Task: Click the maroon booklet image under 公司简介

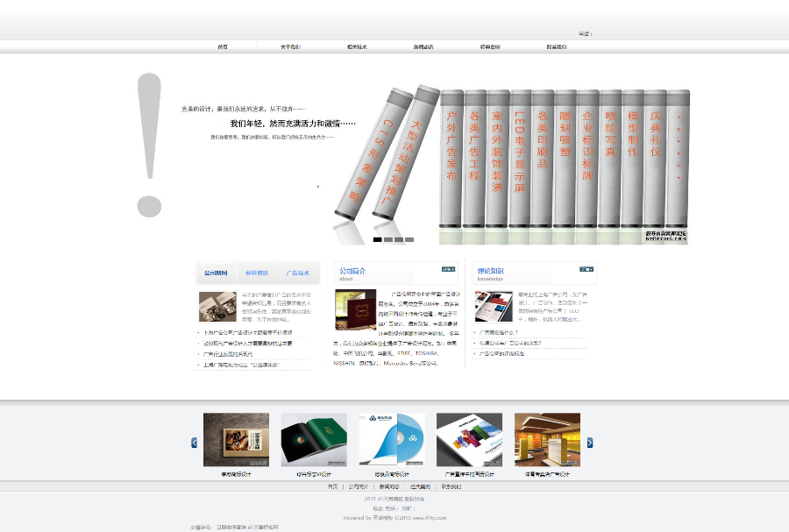Action: point(356,309)
